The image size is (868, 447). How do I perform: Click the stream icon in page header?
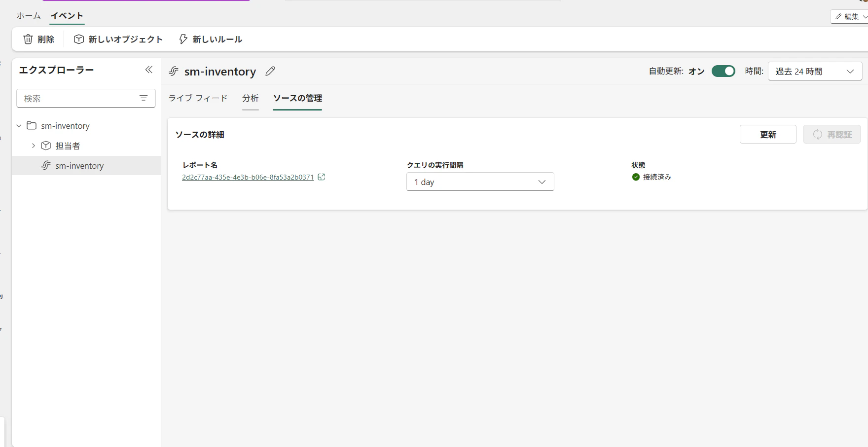click(174, 71)
